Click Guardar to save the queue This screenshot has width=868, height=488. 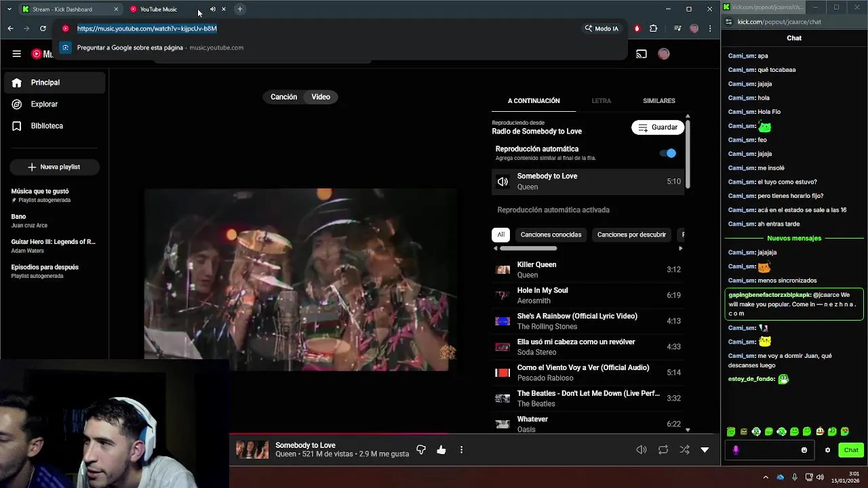tap(658, 127)
